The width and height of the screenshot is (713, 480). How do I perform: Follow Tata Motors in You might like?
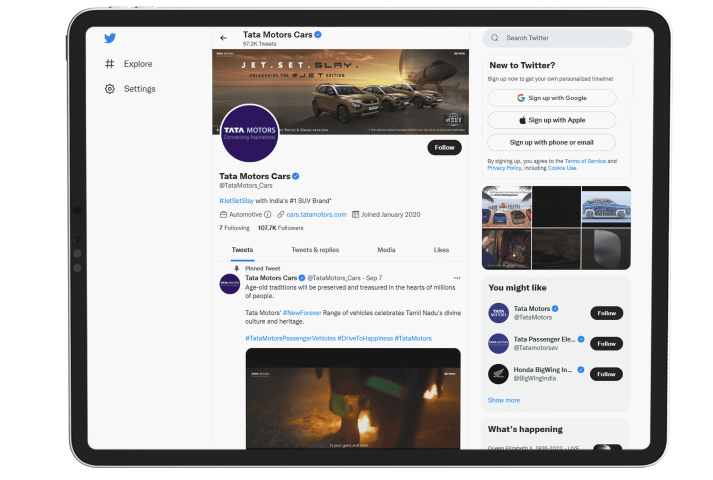coord(607,313)
